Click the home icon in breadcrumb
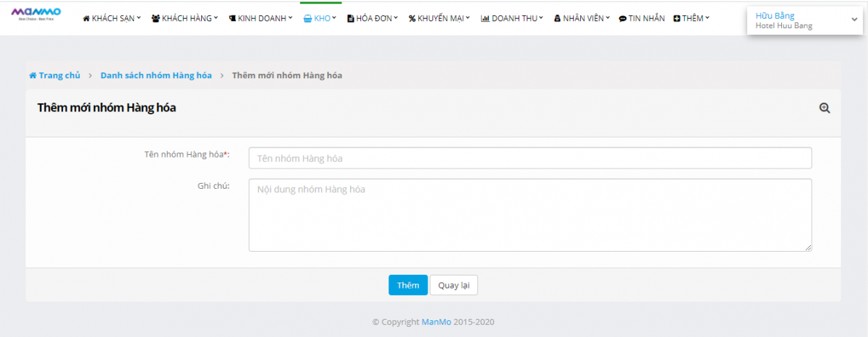This screenshot has width=868, height=337. [x=33, y=76]
